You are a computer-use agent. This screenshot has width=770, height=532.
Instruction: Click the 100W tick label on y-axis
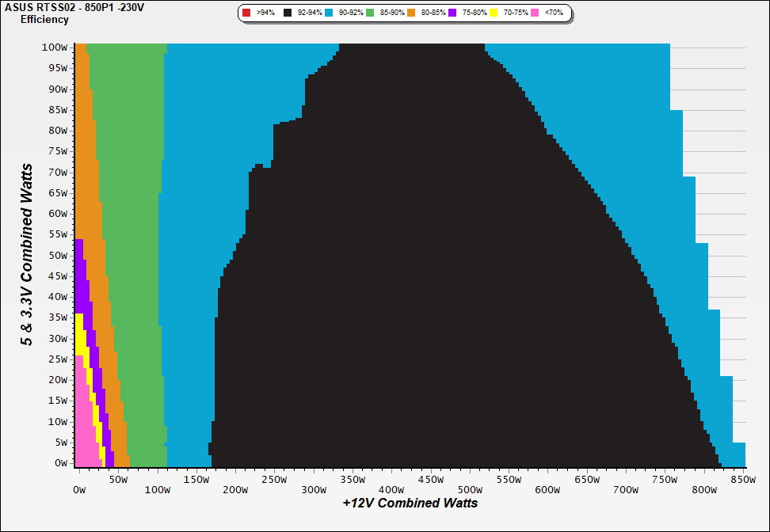coord(55,47)
